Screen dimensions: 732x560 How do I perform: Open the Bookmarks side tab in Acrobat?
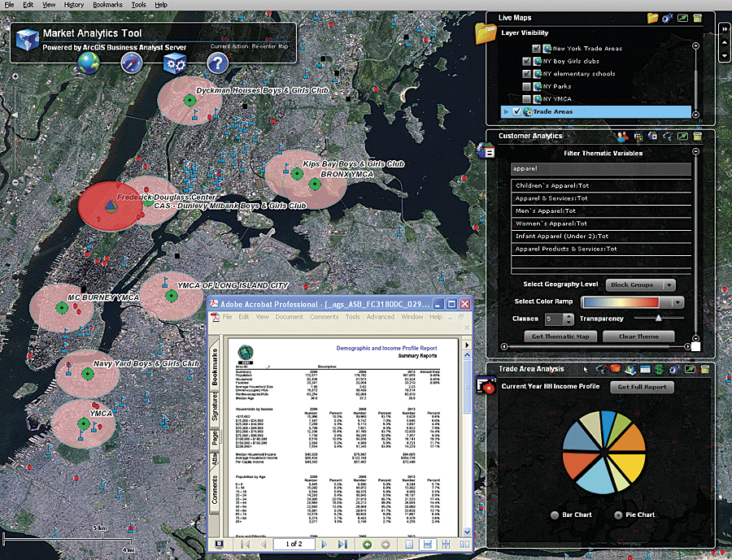(x=214, y=367)
